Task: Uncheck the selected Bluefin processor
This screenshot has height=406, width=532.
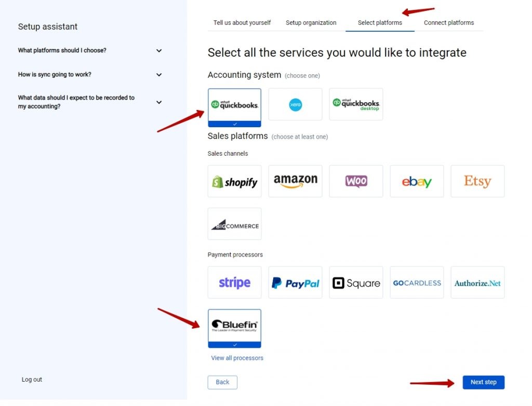Action: [x=234, y=328]
